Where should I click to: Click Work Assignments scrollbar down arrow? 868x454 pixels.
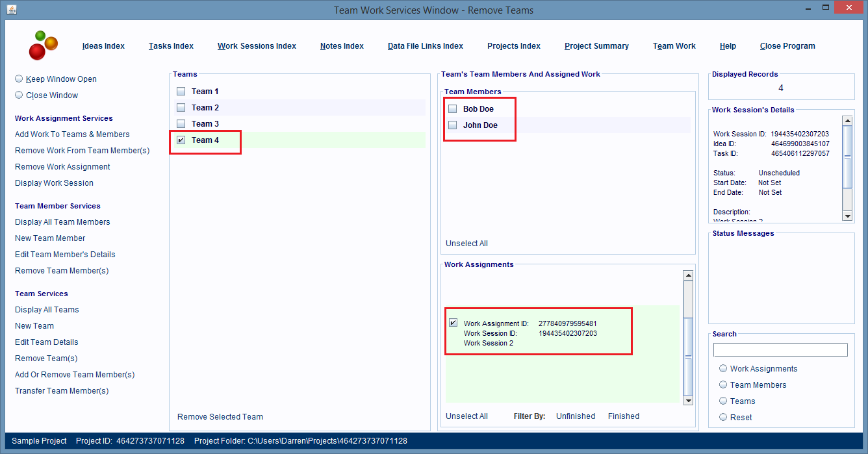click(688, 401)
